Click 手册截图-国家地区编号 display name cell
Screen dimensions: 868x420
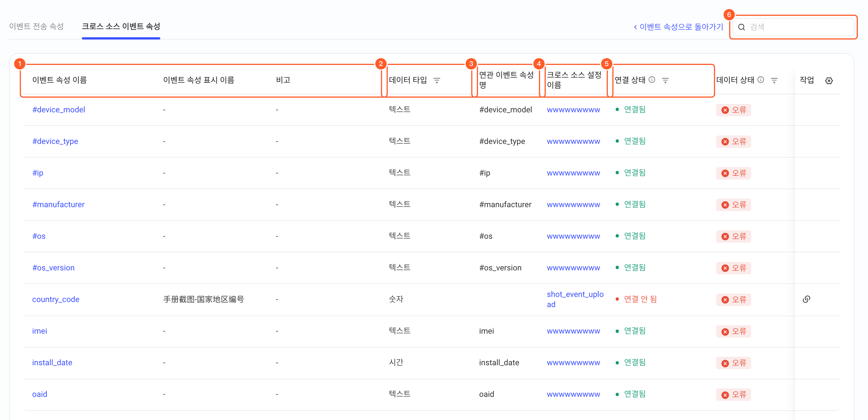click(203, 299)
